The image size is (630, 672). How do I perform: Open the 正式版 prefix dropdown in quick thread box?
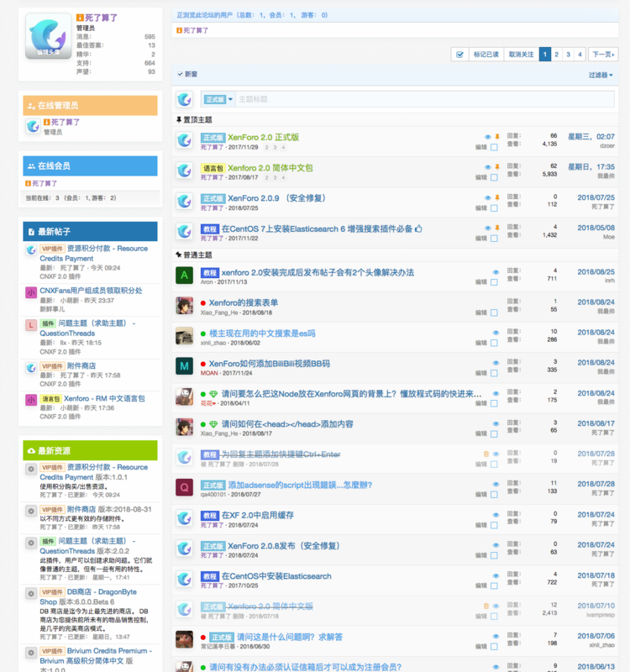[x=218, y=99]
